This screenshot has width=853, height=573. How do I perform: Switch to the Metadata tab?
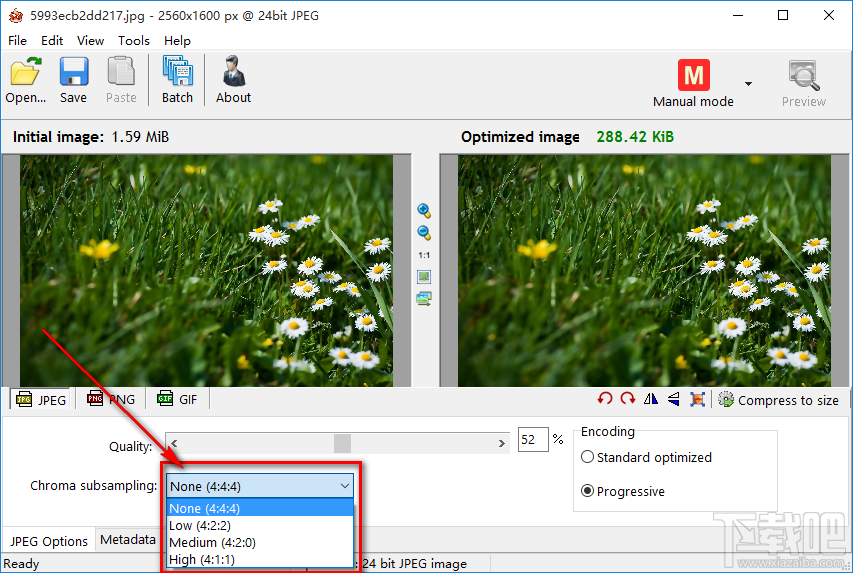(128, 540)
